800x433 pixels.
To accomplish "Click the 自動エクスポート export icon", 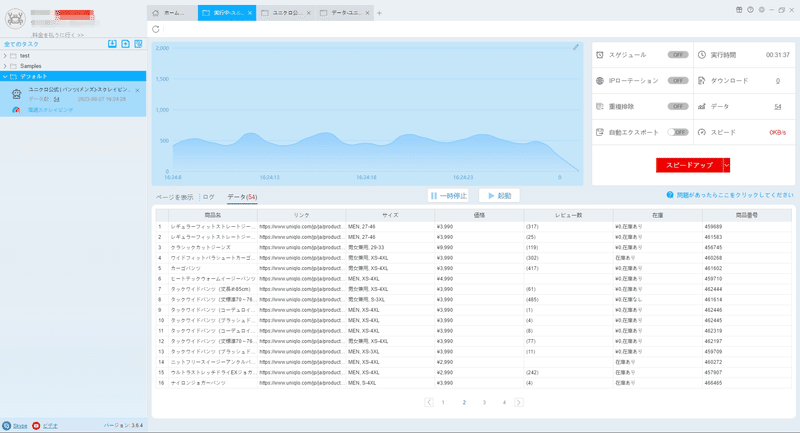I will (x=600, y=132).
